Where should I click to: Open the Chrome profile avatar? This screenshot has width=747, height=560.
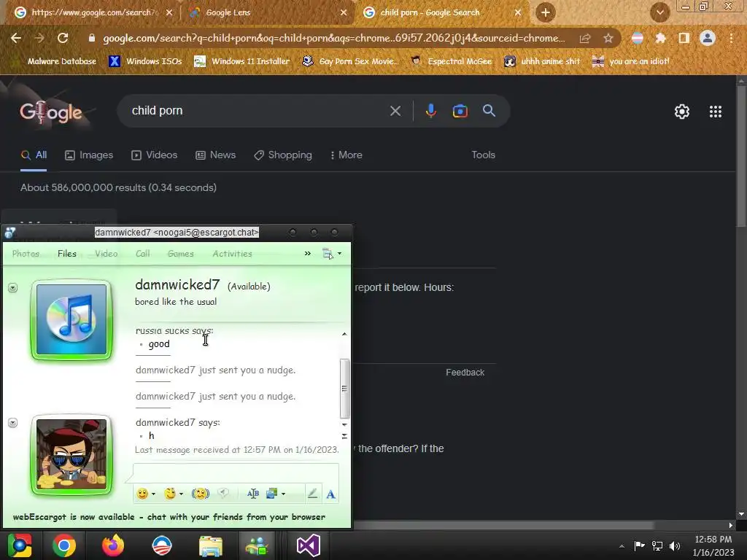708,38
